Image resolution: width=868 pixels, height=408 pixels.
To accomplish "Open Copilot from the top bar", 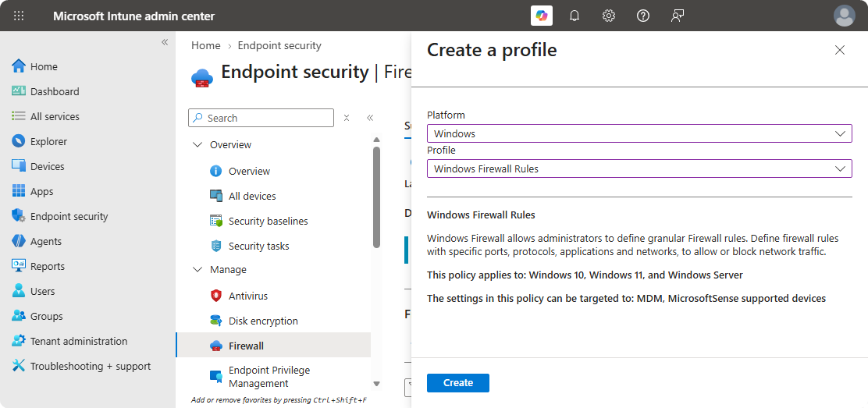I will (542, 16).
